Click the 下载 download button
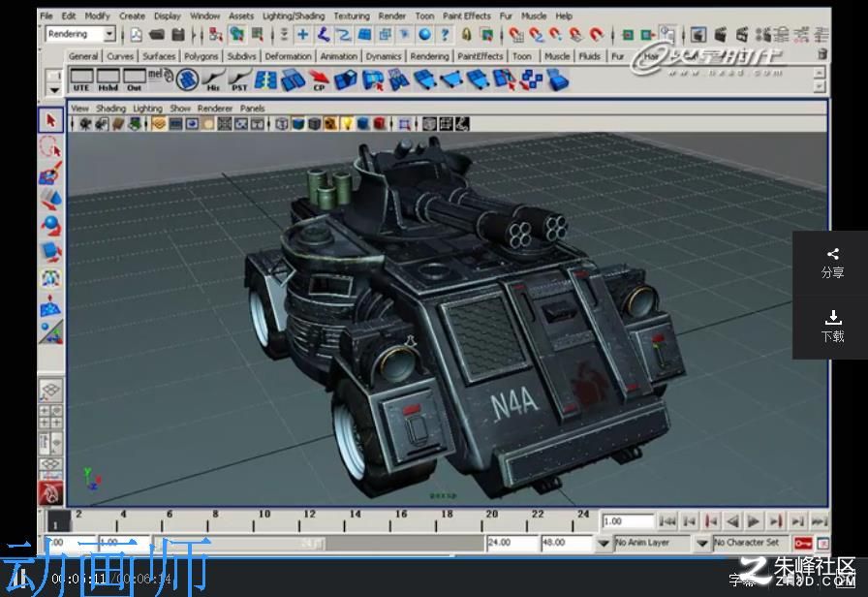868x597 pixels. 832,327
